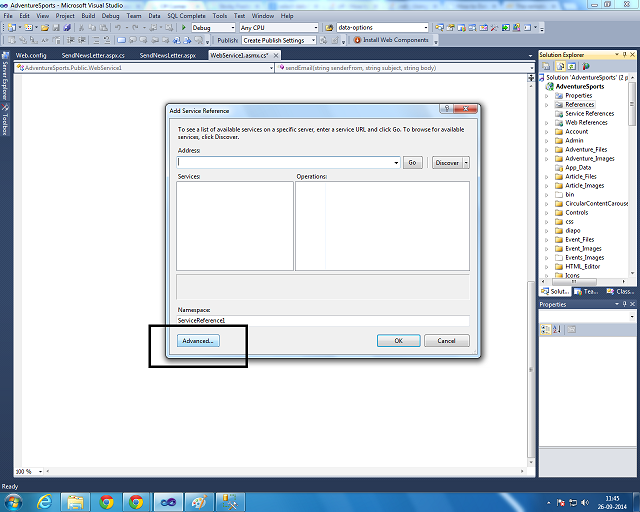This screenshot has width=640, height=512.
Task: Open the Tools menu
Action: click(x=220, y=16)
